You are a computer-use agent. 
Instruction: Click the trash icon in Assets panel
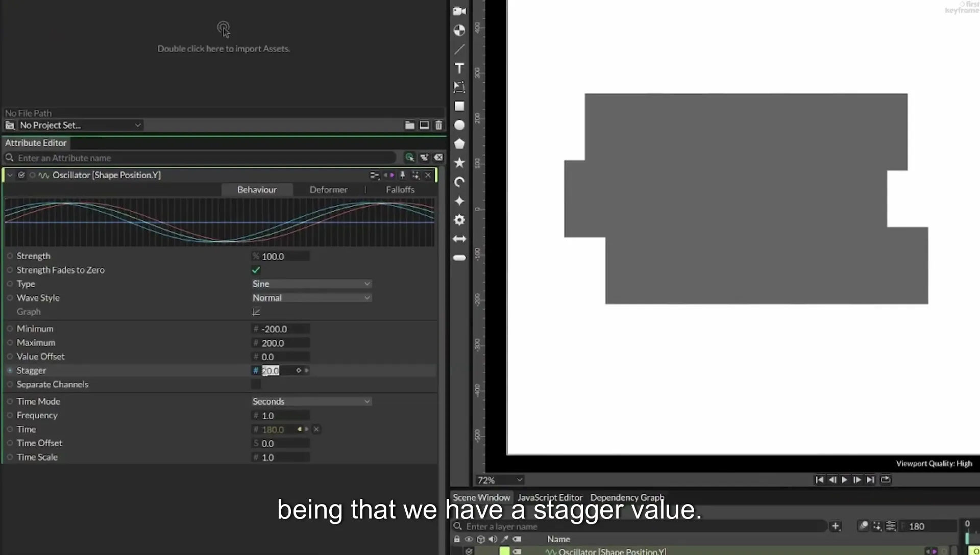(438, 125)
